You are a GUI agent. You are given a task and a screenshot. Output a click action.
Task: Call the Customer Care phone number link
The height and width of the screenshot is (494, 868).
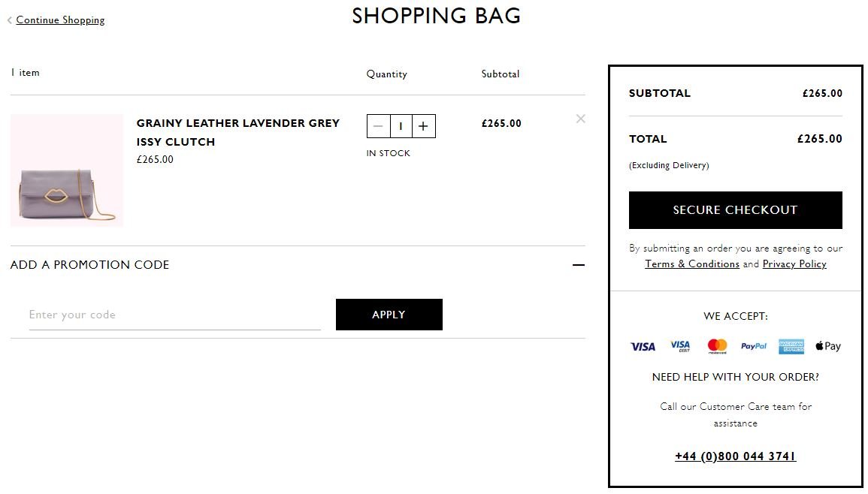pos(735,456)
